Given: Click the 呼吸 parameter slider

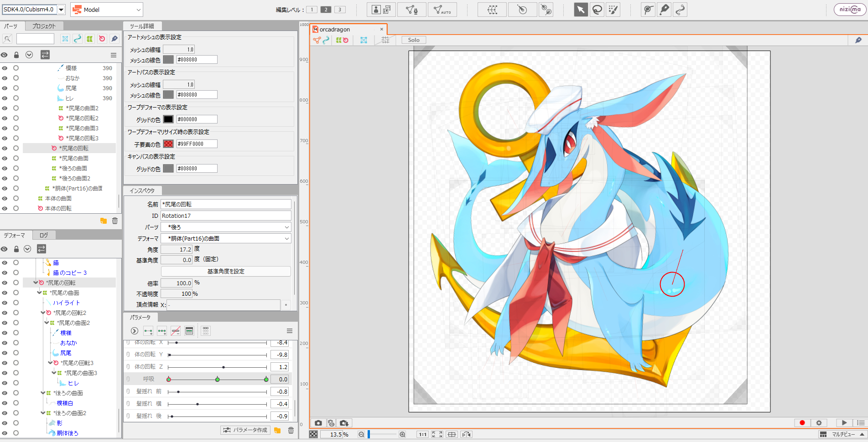Looking at the screenshot, I should [x=218, y=379].
